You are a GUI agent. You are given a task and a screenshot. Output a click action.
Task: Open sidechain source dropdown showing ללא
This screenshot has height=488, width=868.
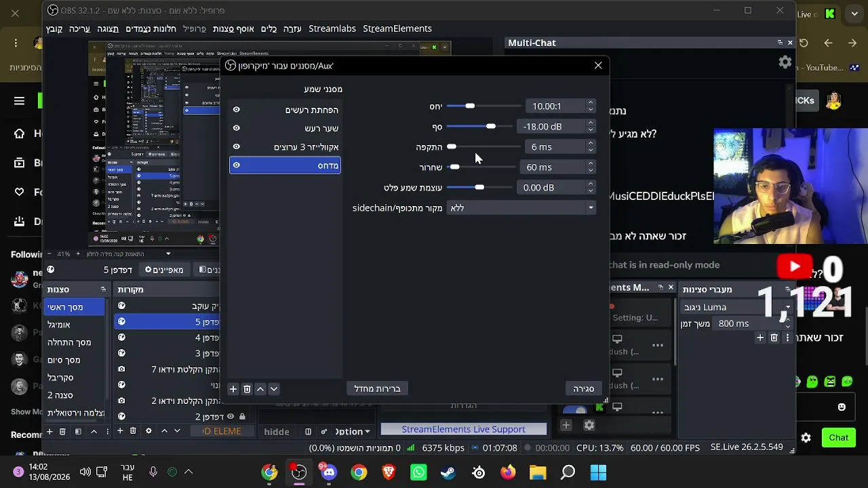[x=521, y=208]
